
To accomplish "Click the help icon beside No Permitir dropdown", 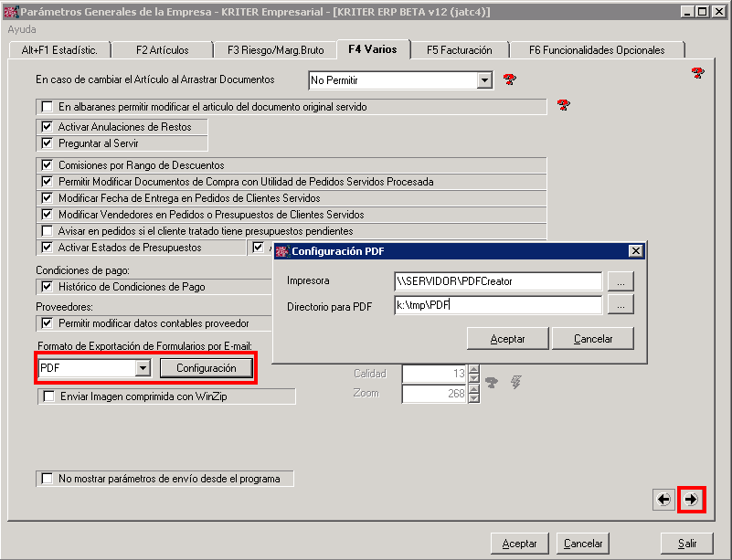I will [x=509, y=79].
